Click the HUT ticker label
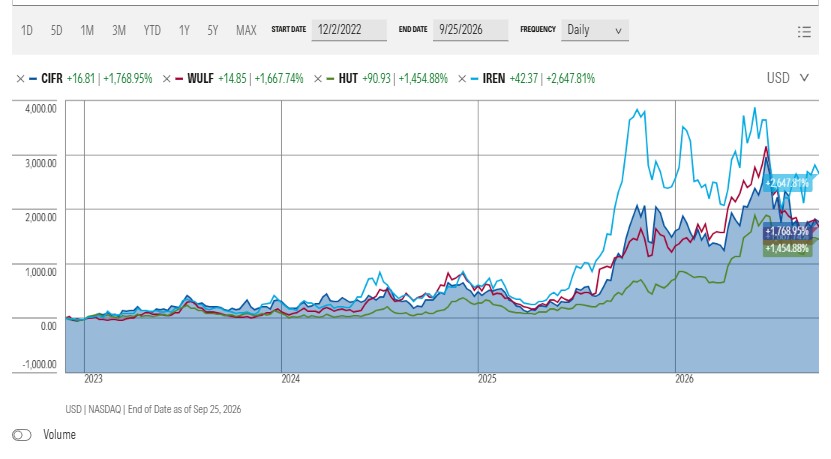The image size is (831, 459). pos(348,79)
